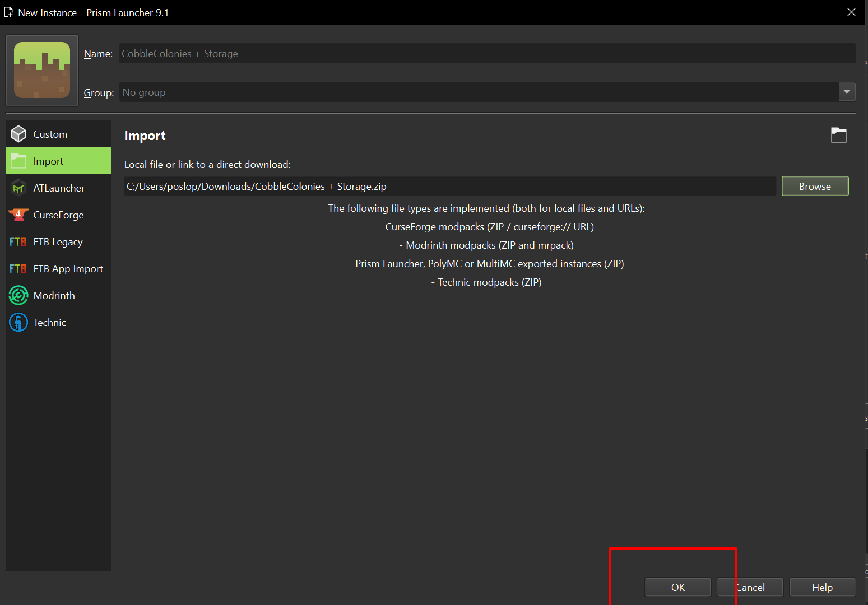Confirm with the OK button
Screen dimensions: 868x605
(x=677, y=587)
